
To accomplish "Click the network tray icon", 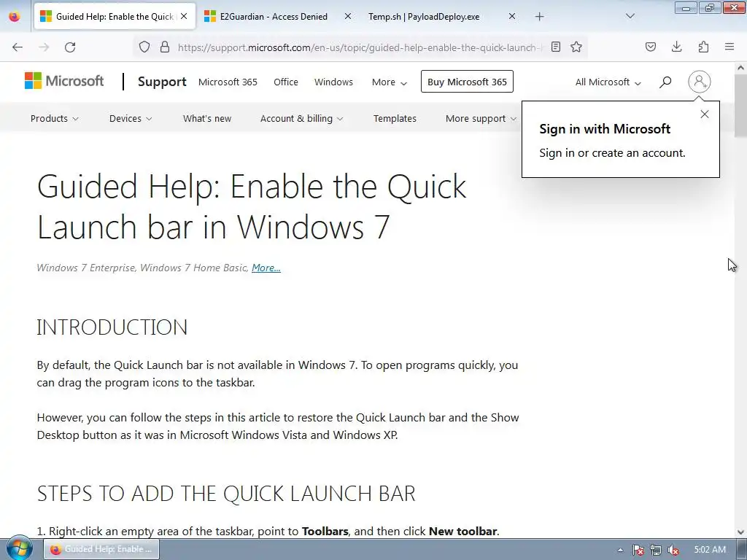I will coord(656,550).
